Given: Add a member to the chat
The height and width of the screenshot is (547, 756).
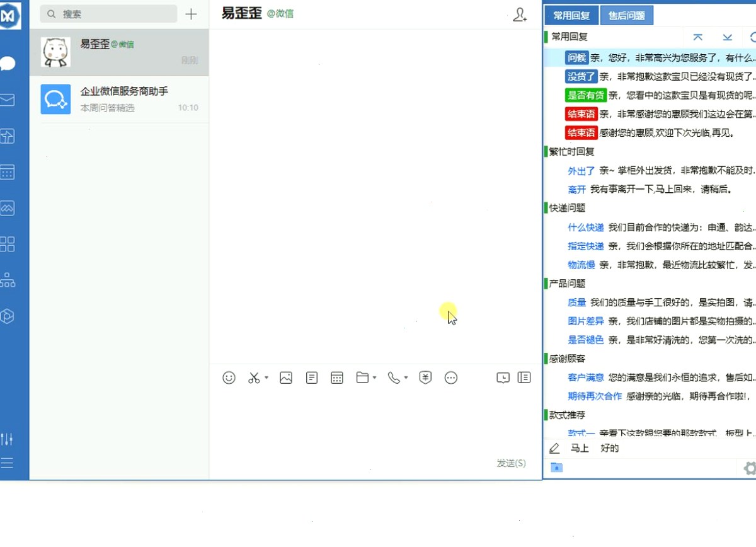Looking at the screenshot, I should pos(520,15).
